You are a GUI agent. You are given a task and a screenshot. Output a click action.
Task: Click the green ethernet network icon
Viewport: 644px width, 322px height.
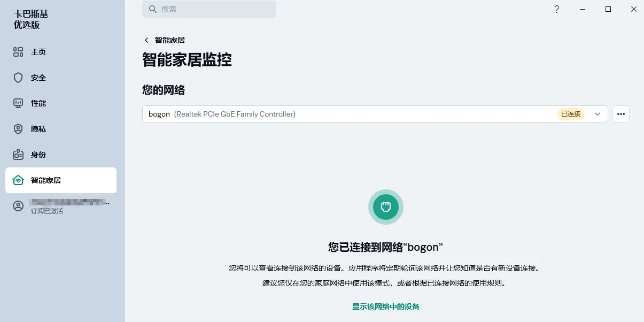tap(386, 207)
